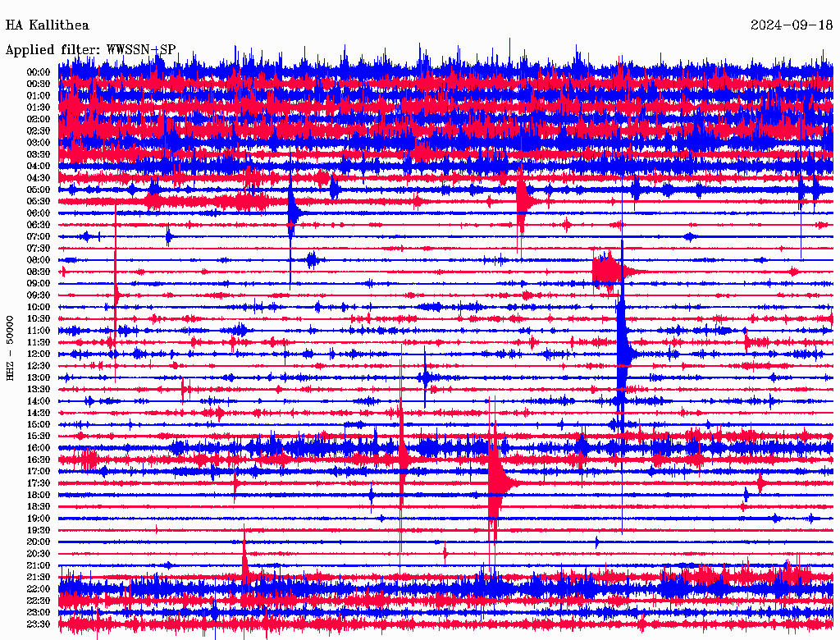Viewport: 840px width, 640px height.
Task: Click the '12:30' time label
Action: 39,366
